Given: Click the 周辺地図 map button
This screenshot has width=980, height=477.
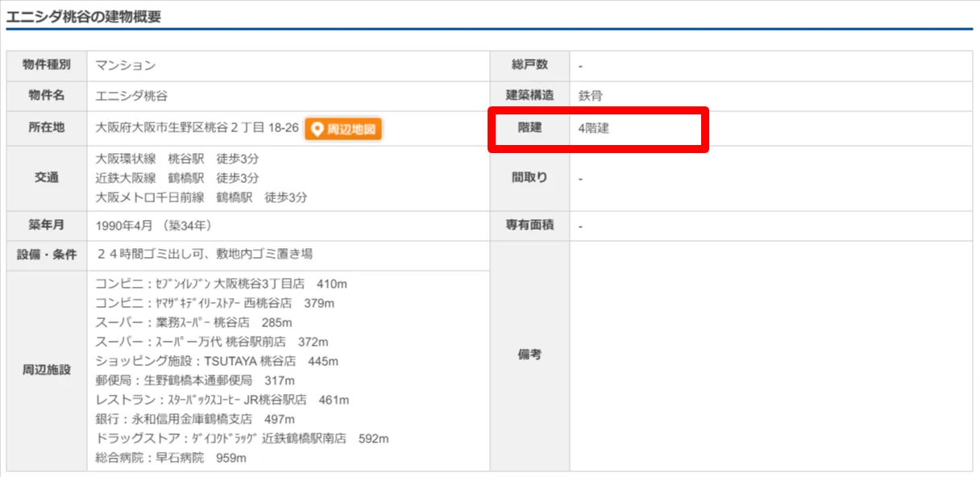Looking at the screenshot, I should pos(343,129).
